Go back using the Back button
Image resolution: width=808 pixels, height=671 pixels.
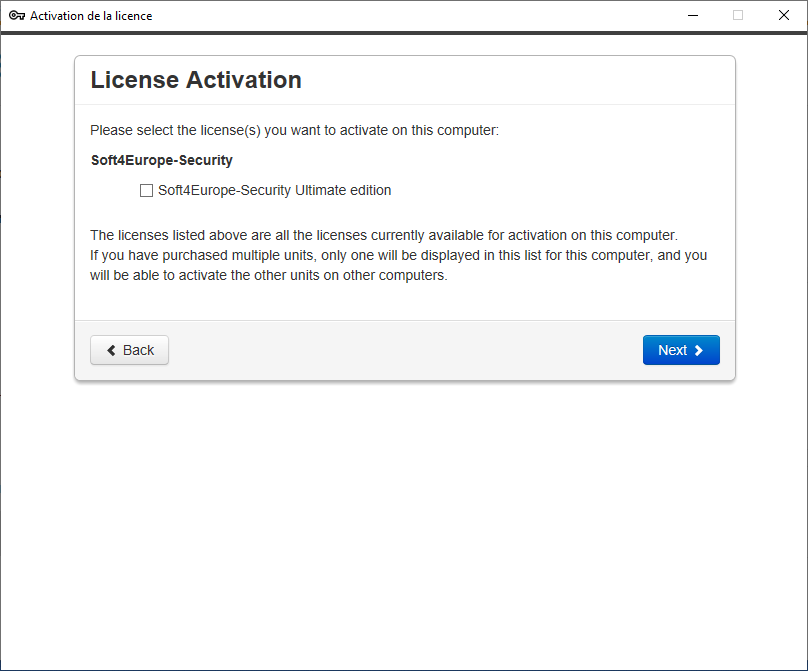click(x=129, y=350)
